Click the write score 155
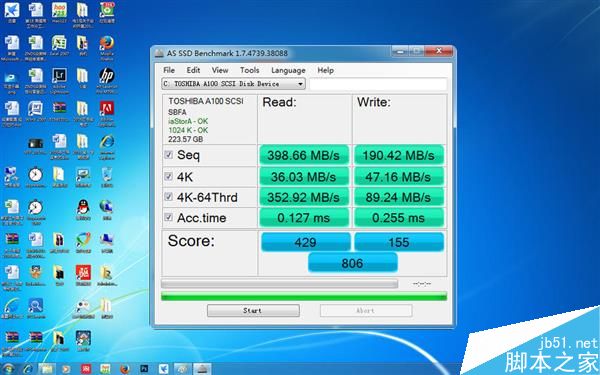 coord(399,242)
